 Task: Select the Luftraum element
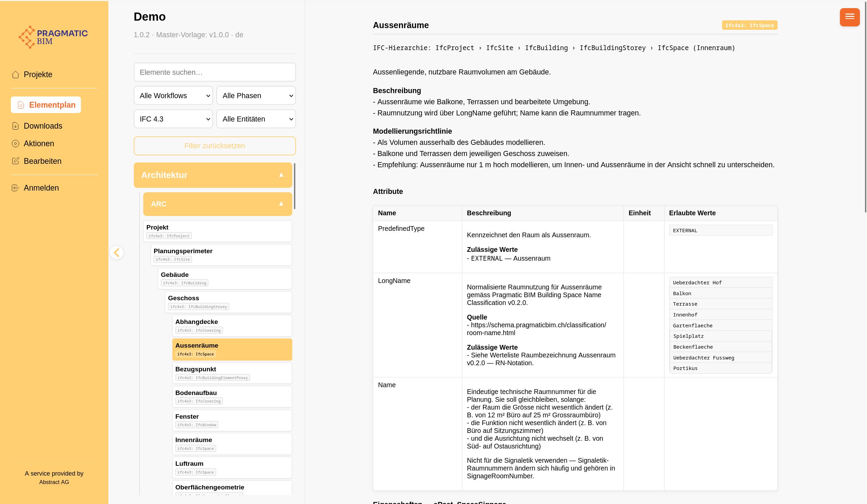tap(232, 467)
